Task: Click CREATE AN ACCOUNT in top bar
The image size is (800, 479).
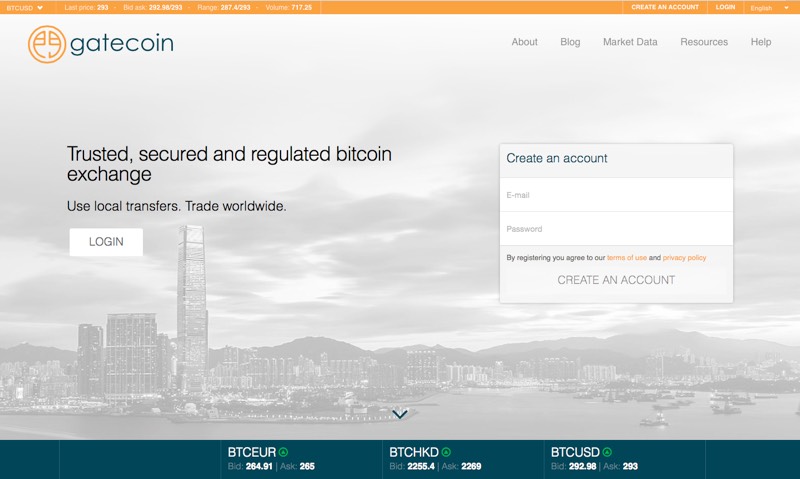Action: click(665, 7)
